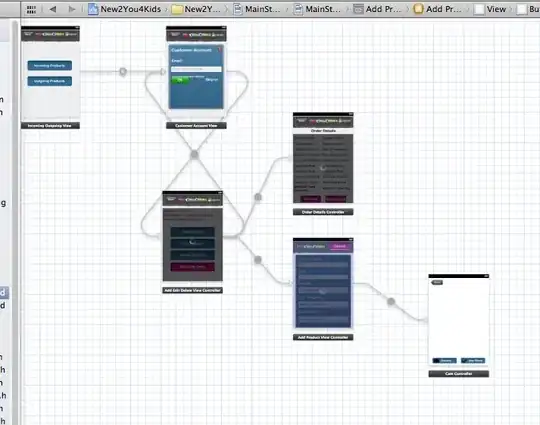
Task: Select Order Details Controller scene label
Action: tap(323, 212)
